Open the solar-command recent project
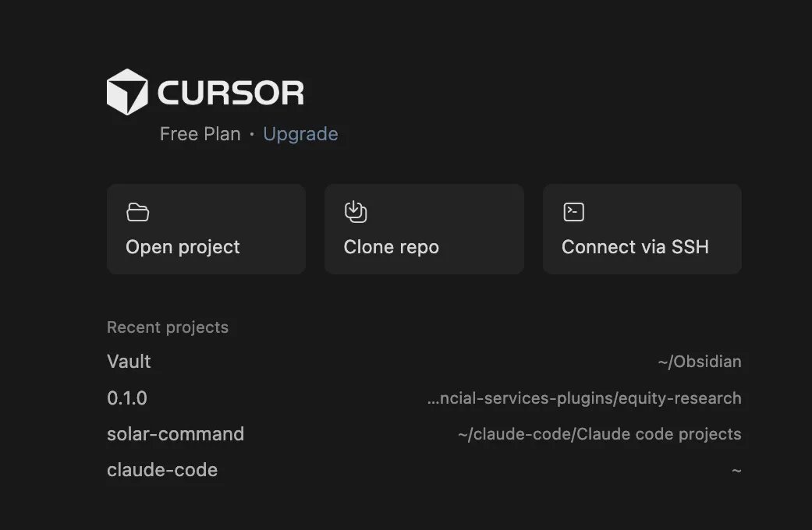The height and width of the screenshot is (530, 812). 424,433
